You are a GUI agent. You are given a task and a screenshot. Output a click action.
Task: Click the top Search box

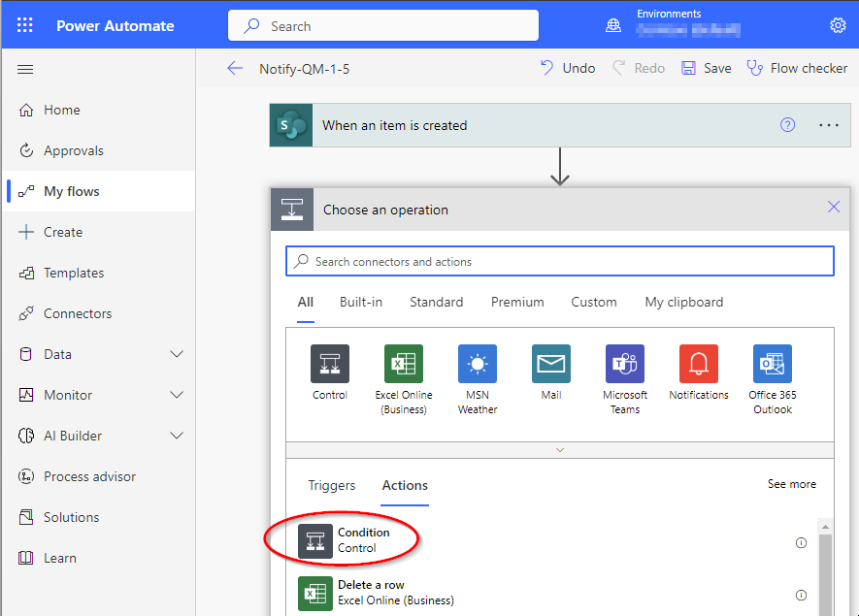(x=383, y=25)
